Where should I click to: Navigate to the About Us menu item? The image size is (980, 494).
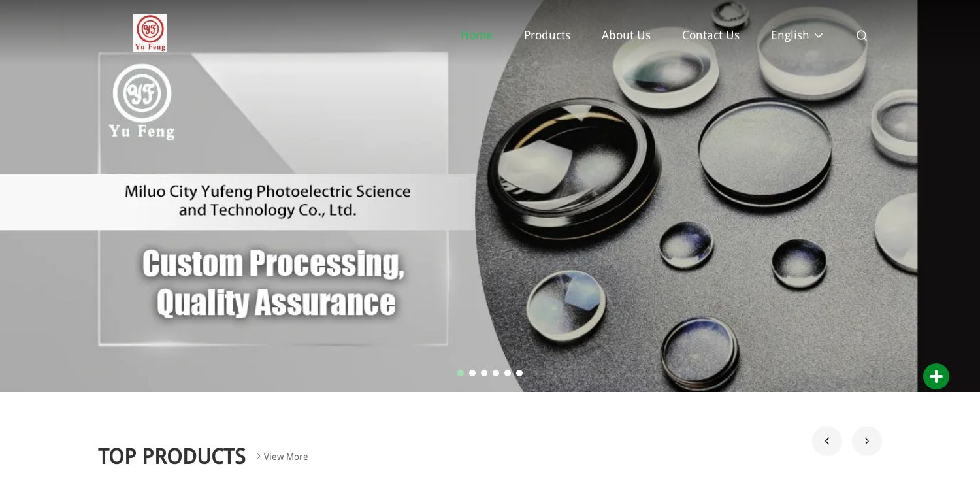(x=626, y=35)
